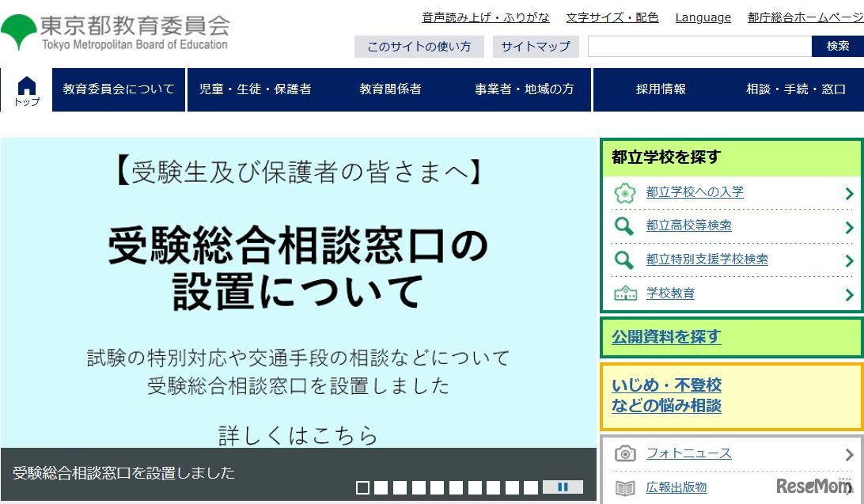Pause the slideshow autoplay
864x504 pixels.
(563, 487)
